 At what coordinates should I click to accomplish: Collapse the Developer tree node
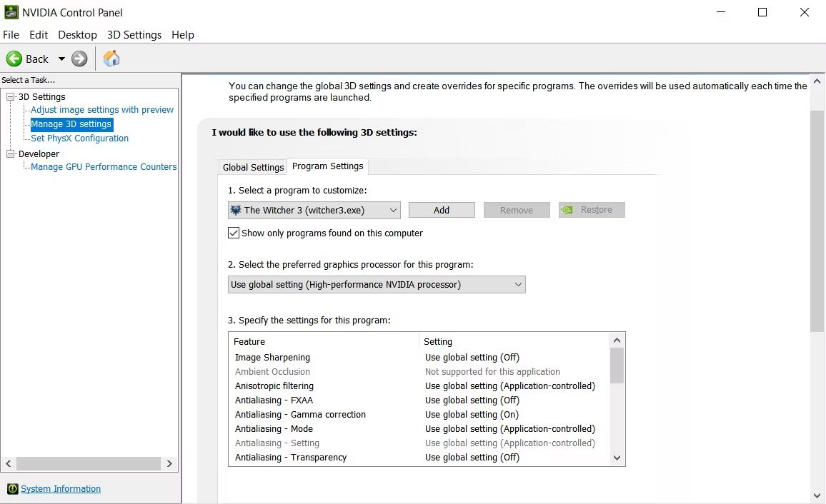click(x=10, y=153)
